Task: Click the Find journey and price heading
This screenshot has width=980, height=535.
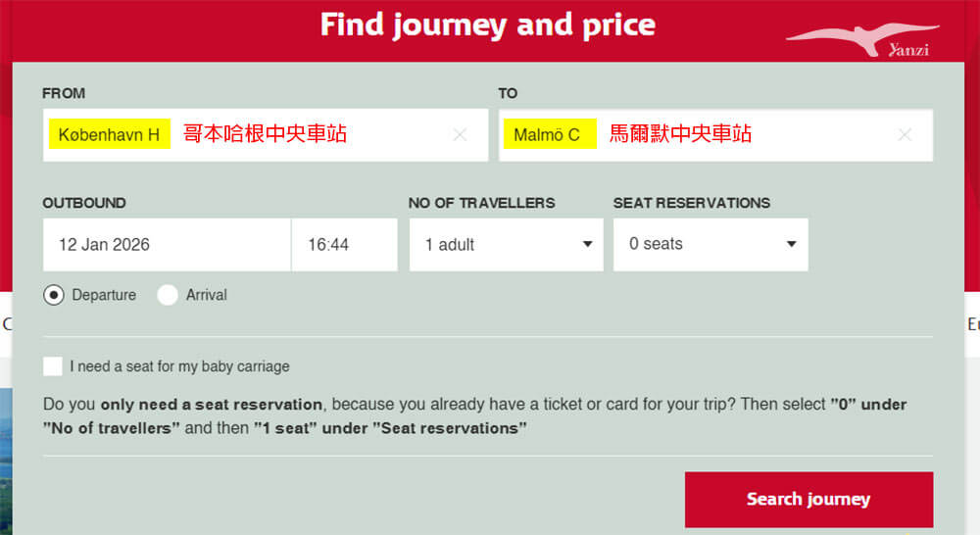Action: tap(488, 25)
